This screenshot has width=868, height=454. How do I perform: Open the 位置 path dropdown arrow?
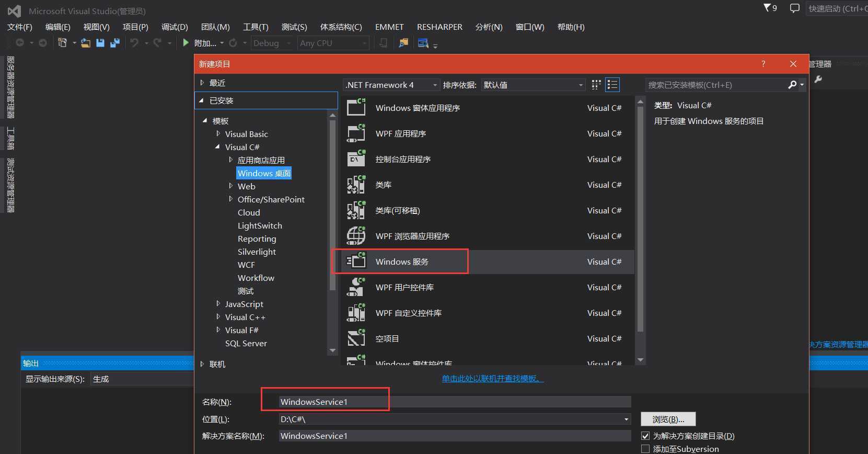click(626, 419)
